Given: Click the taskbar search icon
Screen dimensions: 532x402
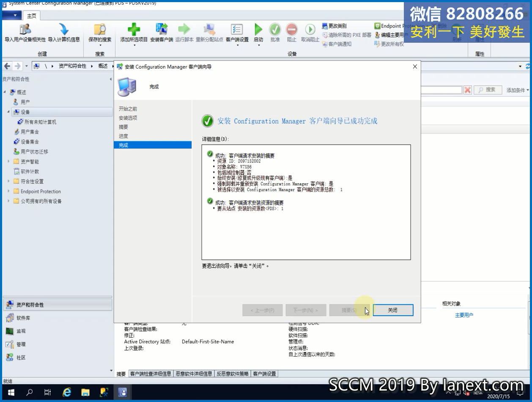Looking at the screenshot, I should click(29, 392).
